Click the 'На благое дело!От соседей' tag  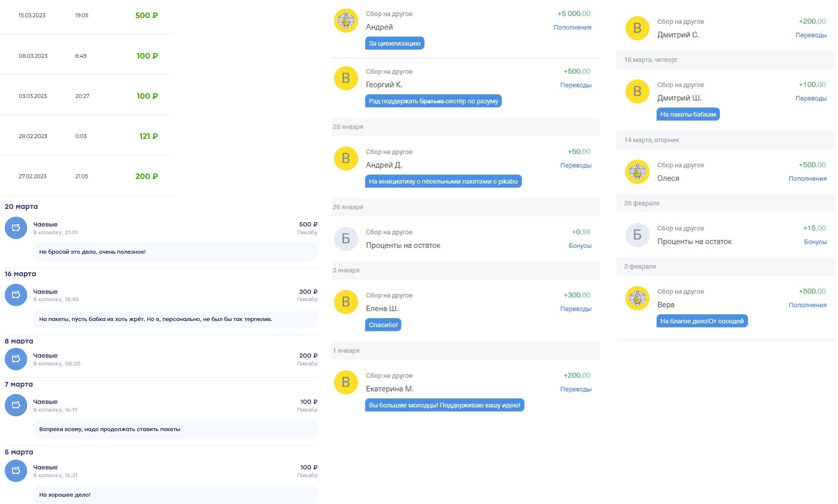coord(702,321)
